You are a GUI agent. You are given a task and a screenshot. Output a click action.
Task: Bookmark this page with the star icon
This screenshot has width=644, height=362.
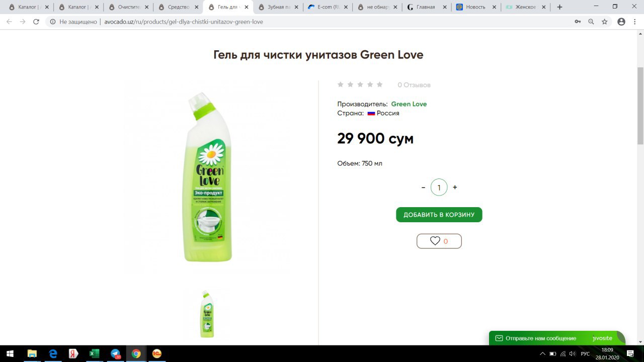click(604, 22)
